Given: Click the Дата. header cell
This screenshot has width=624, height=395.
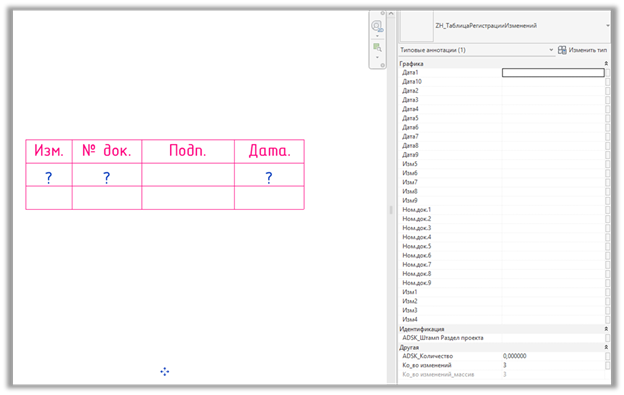Looking at the screenshot, I should (269, 151).
